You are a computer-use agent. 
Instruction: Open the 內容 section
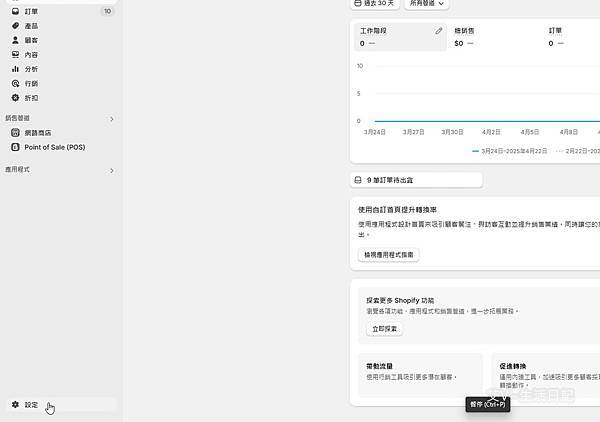click(61, 54)
